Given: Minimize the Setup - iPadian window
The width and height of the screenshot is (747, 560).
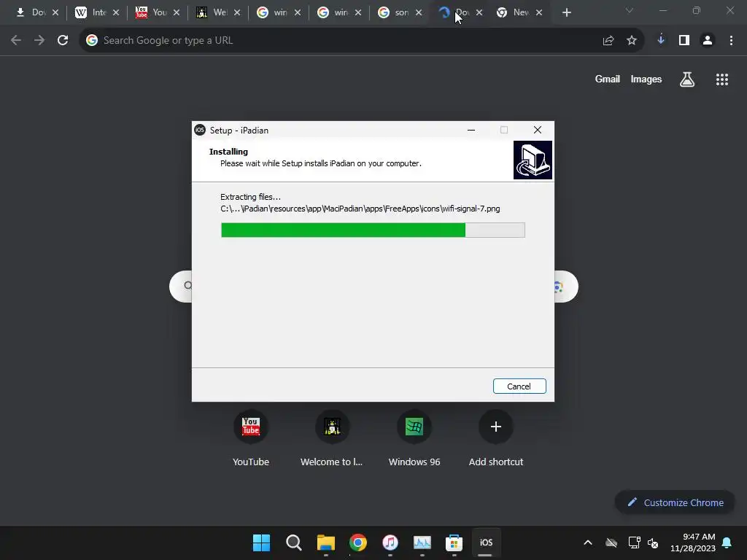Looking at the screenshot, I should pos(471,130).
